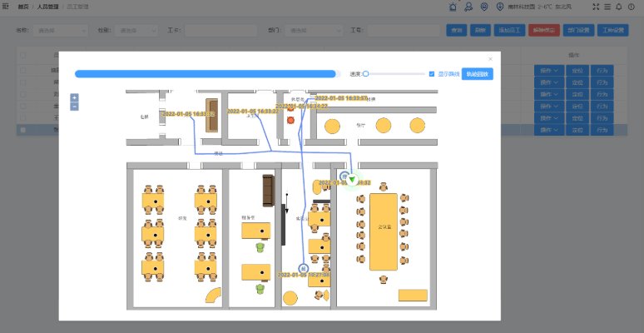644x333 pixels.
Task: Click the 速度 speed slider handle
Action: 365,74
